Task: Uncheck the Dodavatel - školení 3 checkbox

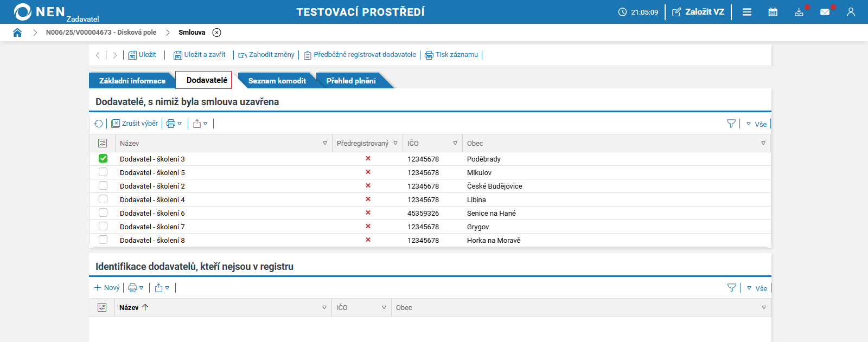Action: coord(103,158)
